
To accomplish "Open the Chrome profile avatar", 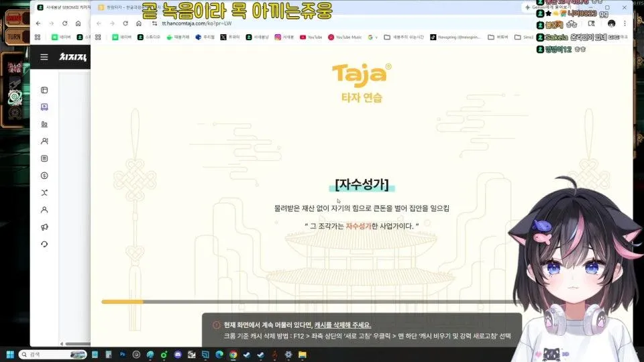I will tap(612, 23).
